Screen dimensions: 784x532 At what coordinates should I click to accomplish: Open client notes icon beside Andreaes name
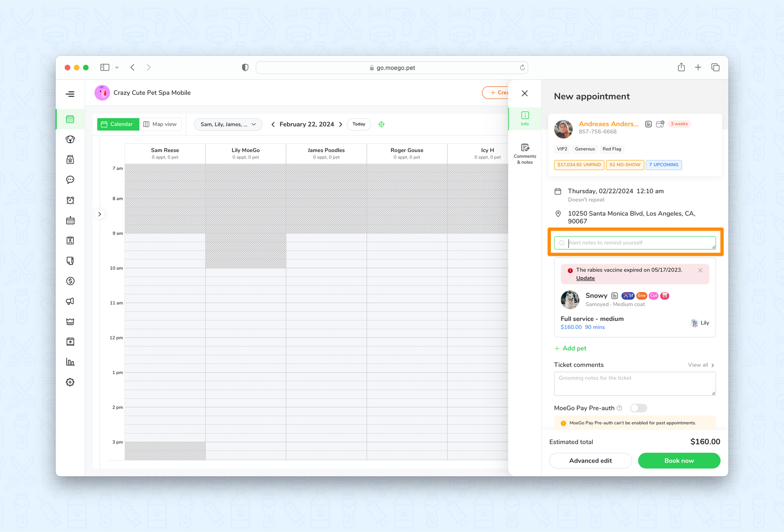tap(648, 124)
